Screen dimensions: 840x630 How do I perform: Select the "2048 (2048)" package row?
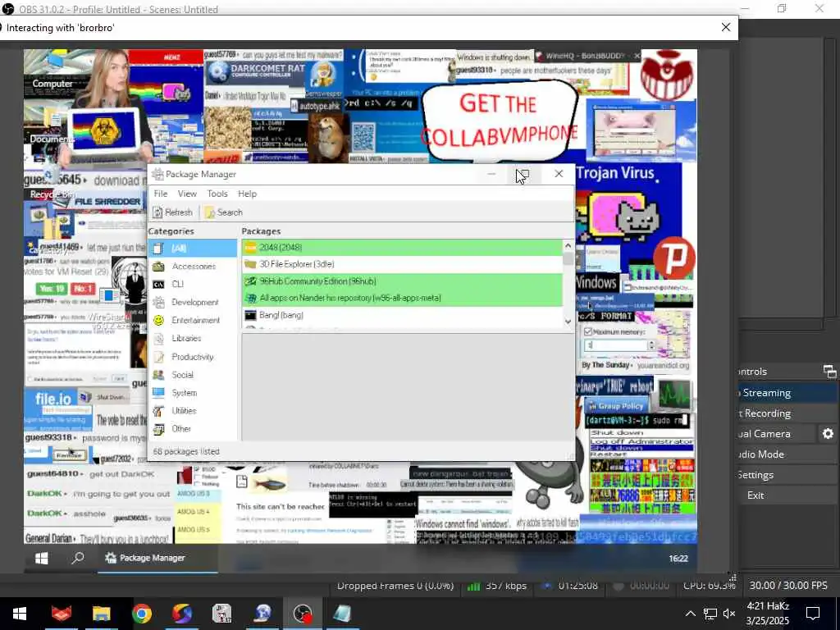coord(402,248)
